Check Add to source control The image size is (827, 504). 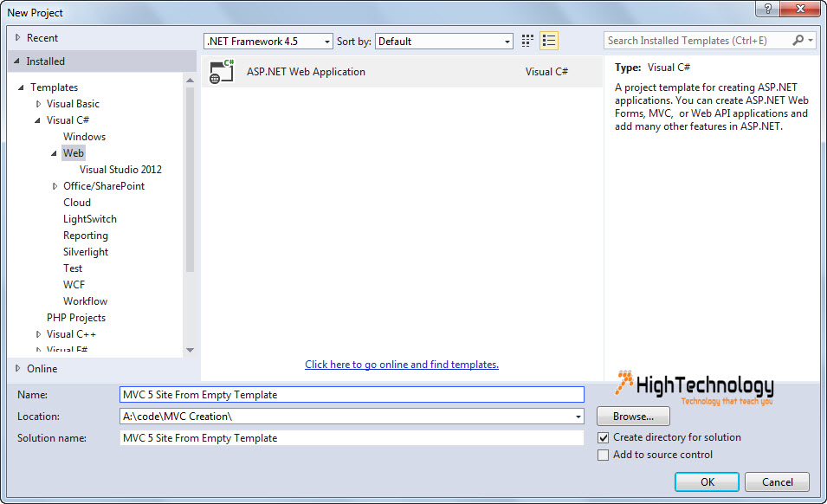pos(604,455)
